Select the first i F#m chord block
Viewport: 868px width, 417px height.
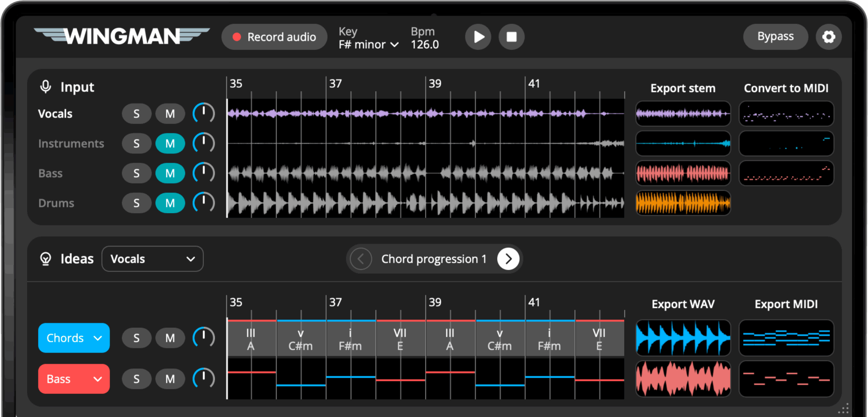(x=351, y=339)
